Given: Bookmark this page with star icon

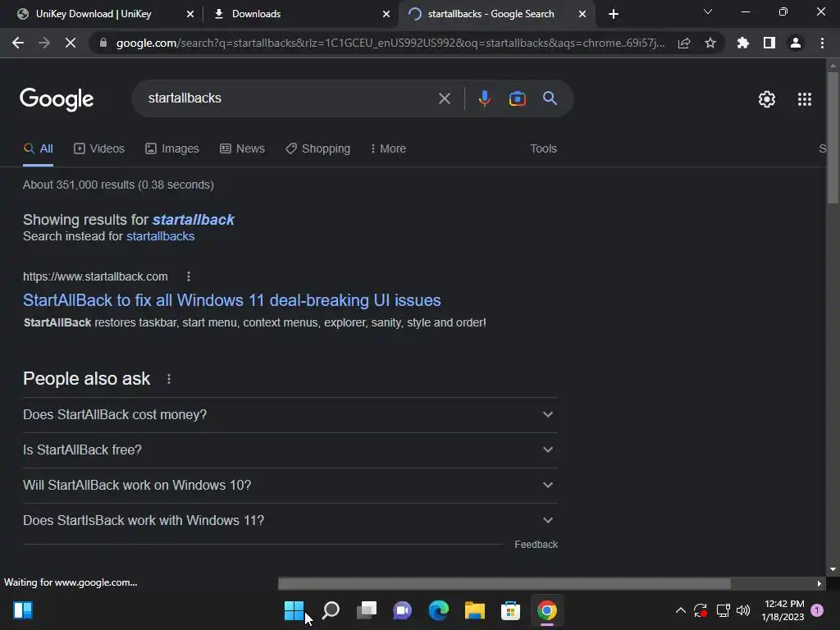Looking at the screenshot, I should [x=710, y=43].
